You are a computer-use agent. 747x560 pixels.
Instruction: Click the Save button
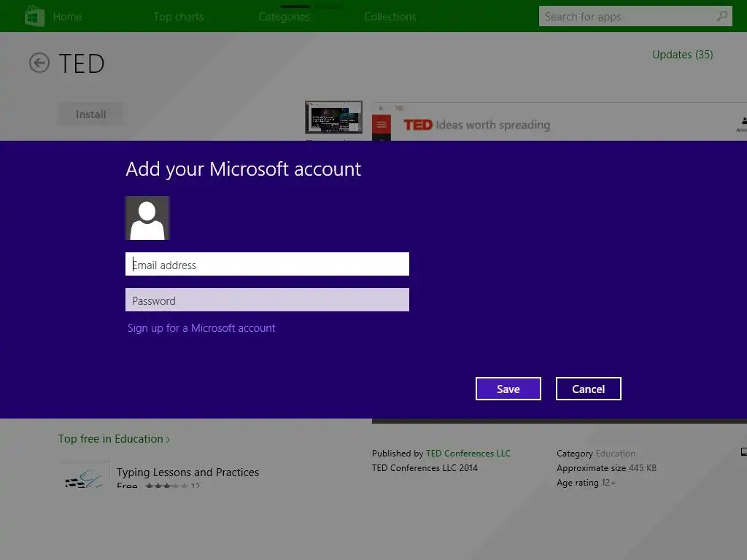click(x=508, y=389)
